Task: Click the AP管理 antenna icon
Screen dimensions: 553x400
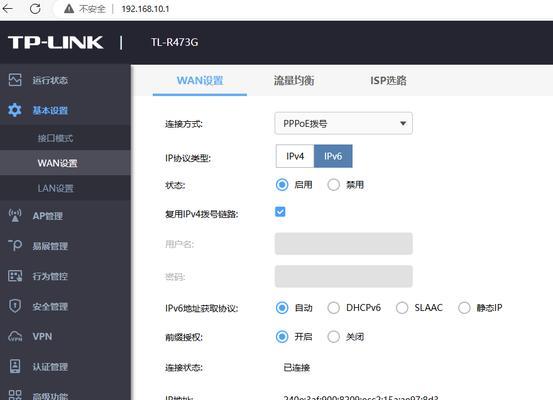Action: pyautogui.click(x=15, y=215)
